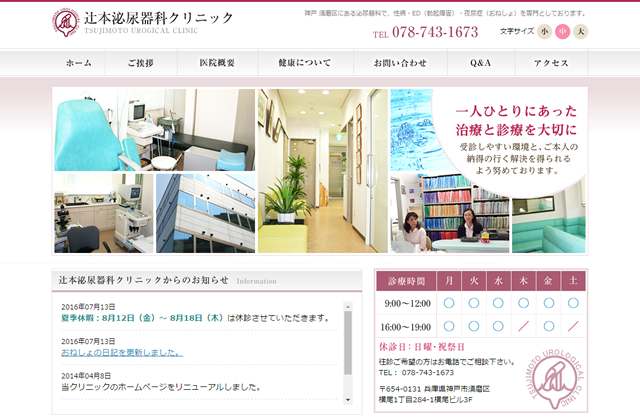Screen dimensions: 640x420
Task: Click the laboratory and ultrasound room photo
Action: pos(104,213)
